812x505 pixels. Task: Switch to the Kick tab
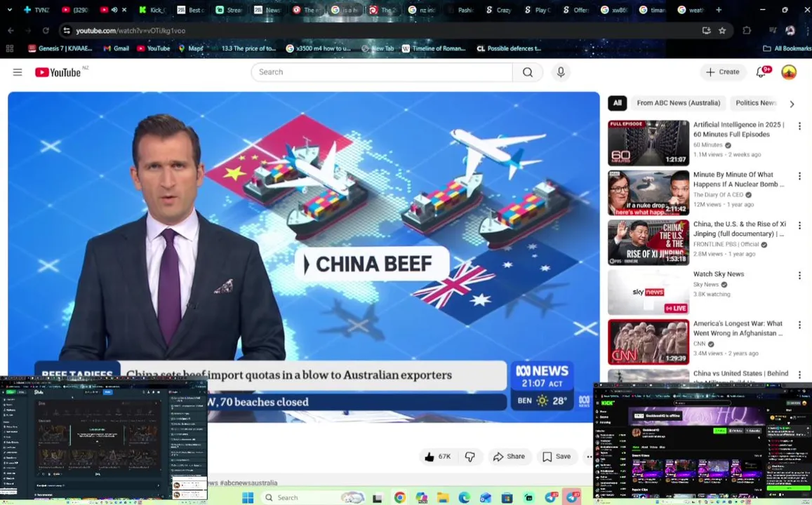[x=152, y=10]
